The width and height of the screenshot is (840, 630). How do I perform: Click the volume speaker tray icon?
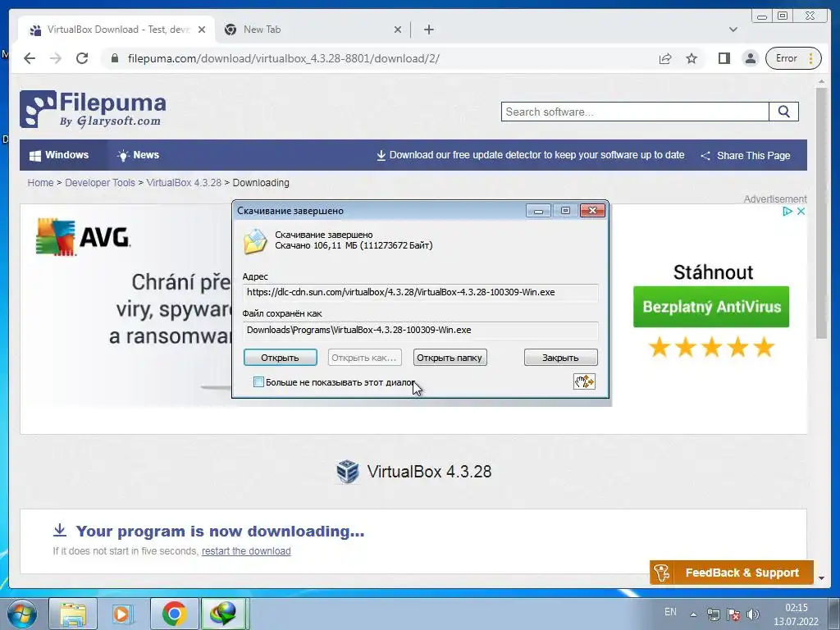click(753, 614)
